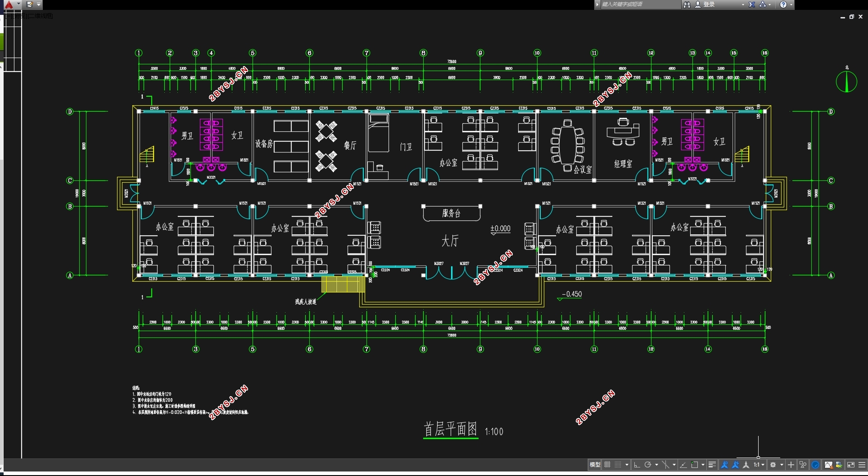Click the 餐厅 room label
The image size is (868, 476).
350,145
